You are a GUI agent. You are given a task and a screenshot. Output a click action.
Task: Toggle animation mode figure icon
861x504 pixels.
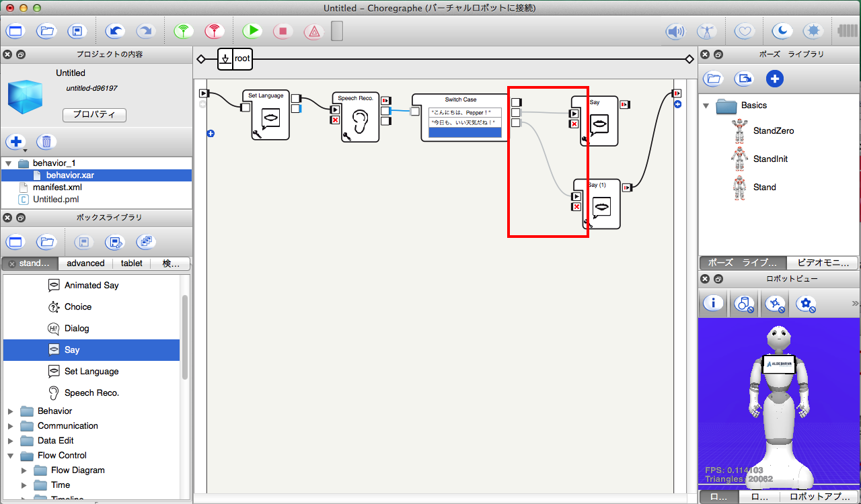click(706, 31)
